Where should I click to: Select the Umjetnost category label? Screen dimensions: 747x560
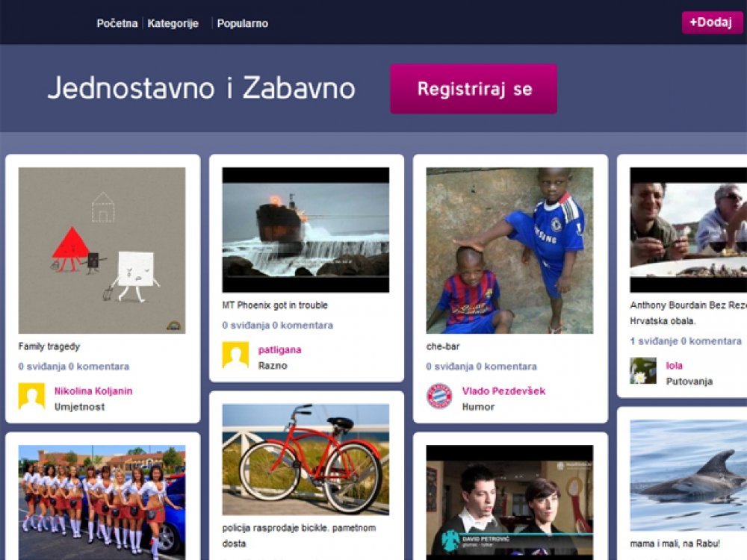(80, 407)
